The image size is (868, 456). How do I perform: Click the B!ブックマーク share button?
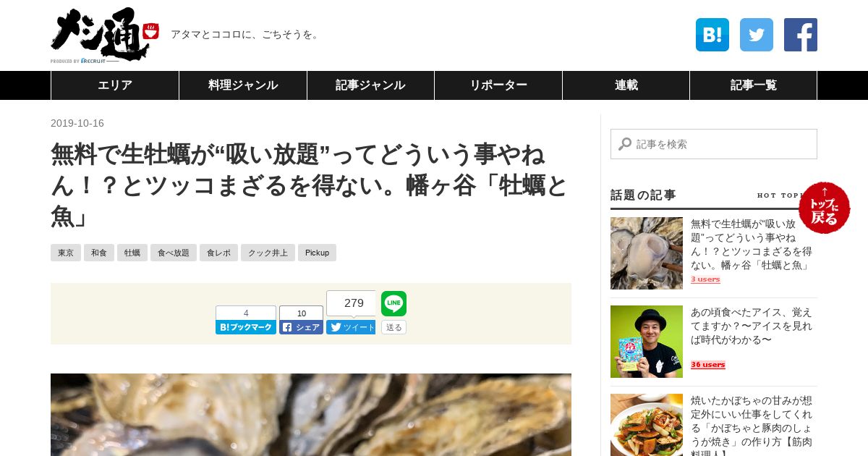pyautogui.click(x=246, y=327)
